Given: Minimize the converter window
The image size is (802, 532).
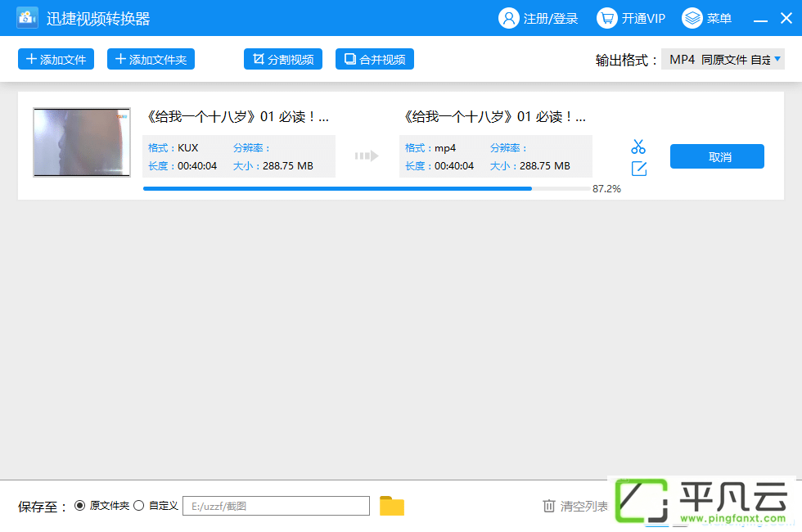Looking at the screenshot, I should coord(760,20).
